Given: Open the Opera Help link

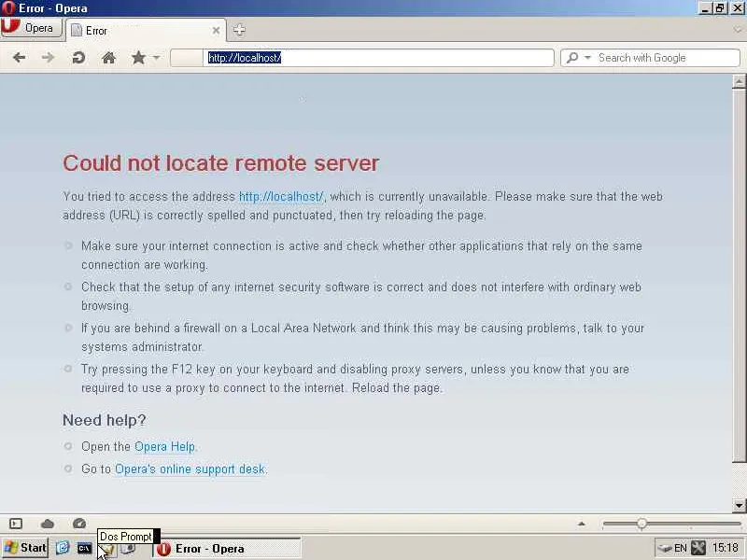Looking at the screenshot, I should pos(165,447).
